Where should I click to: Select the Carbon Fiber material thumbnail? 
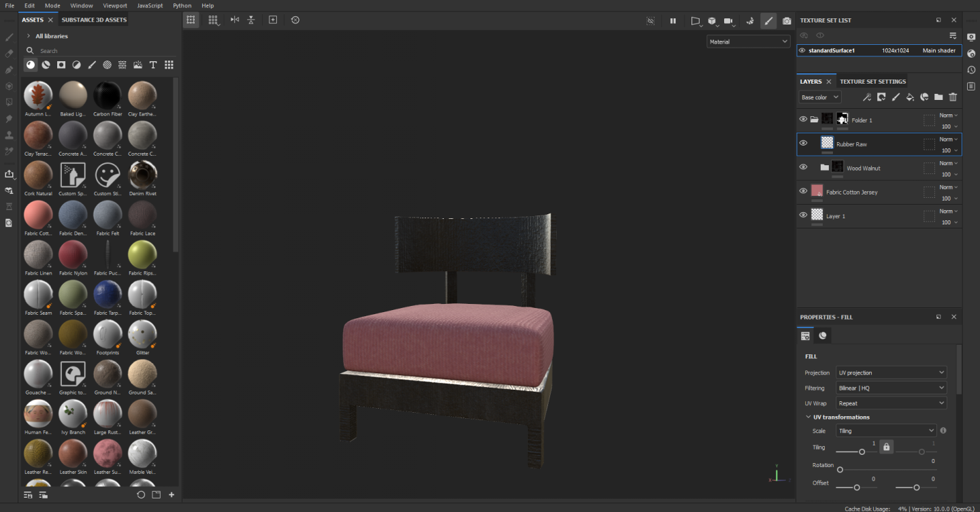coord(108,95)
